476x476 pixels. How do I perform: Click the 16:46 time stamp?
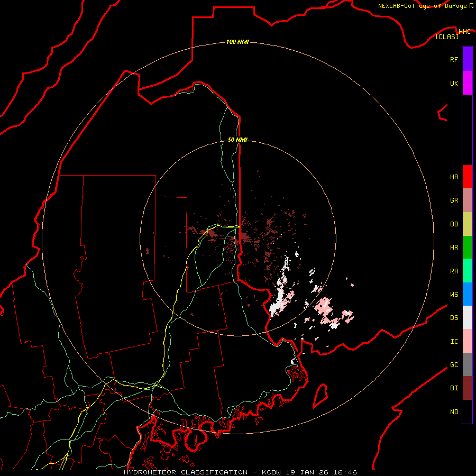346,472
